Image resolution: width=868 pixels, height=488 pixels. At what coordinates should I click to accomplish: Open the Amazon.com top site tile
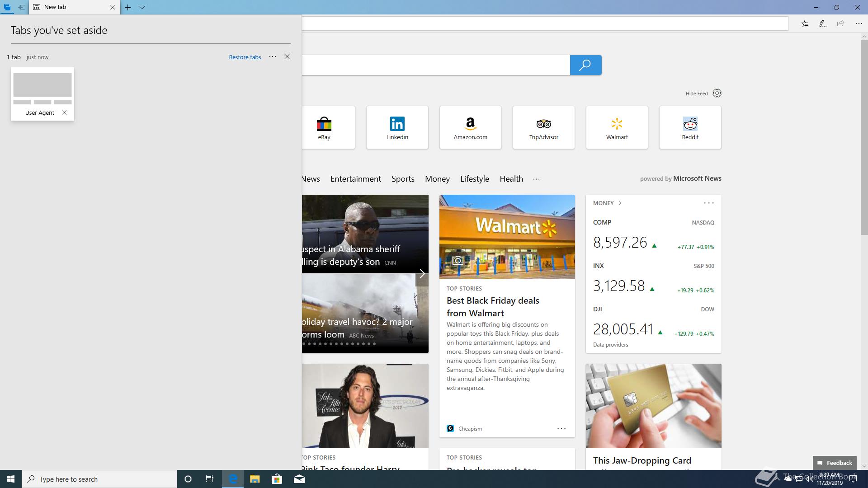(x=471, y=127)
